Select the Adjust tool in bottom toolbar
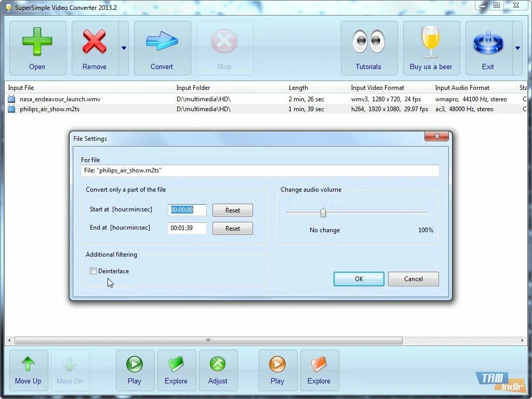 pyautogui.click(x=218, y=370)
